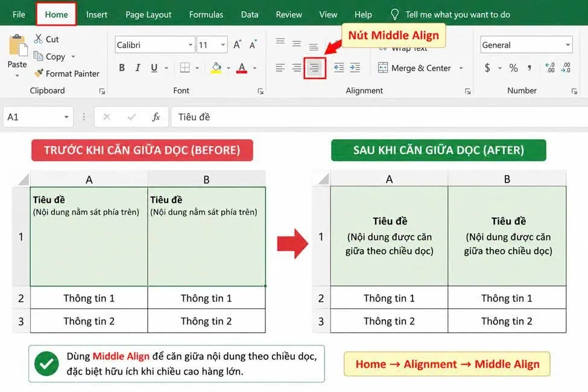Click Increase Font Size icon

tap(238, 45)
